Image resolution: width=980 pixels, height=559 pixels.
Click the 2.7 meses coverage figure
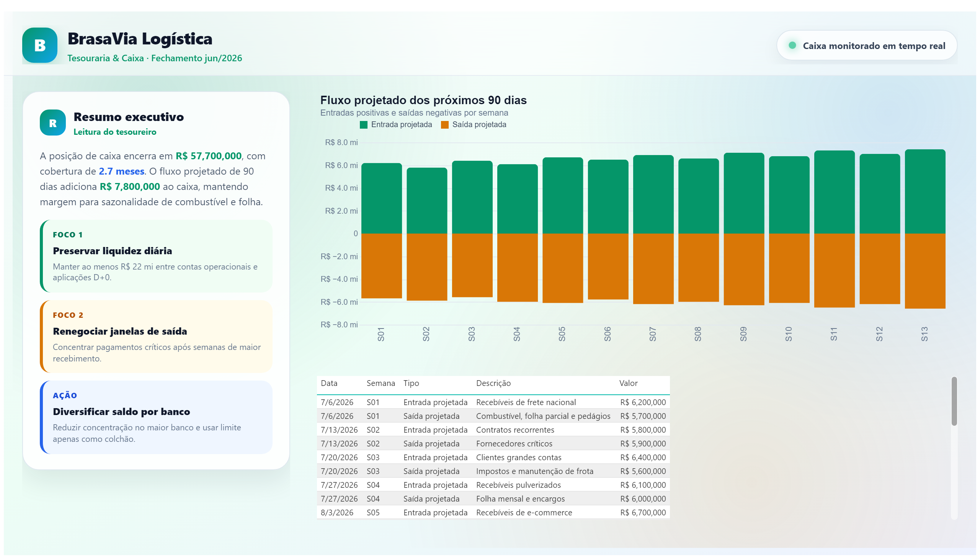tap(121, 171)
